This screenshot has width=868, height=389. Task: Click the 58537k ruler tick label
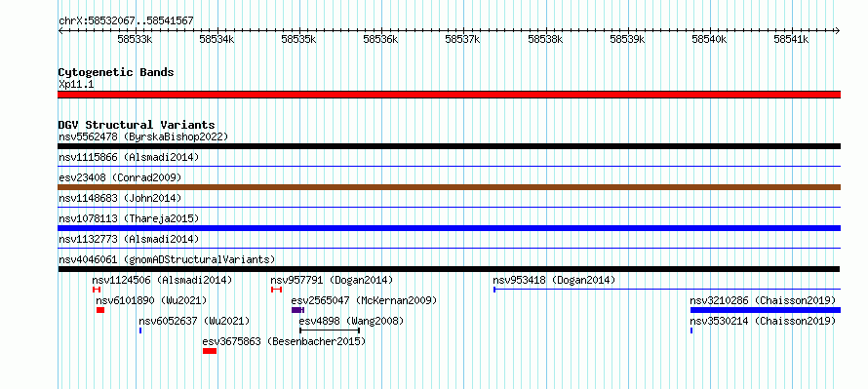(x=463, y=39)
